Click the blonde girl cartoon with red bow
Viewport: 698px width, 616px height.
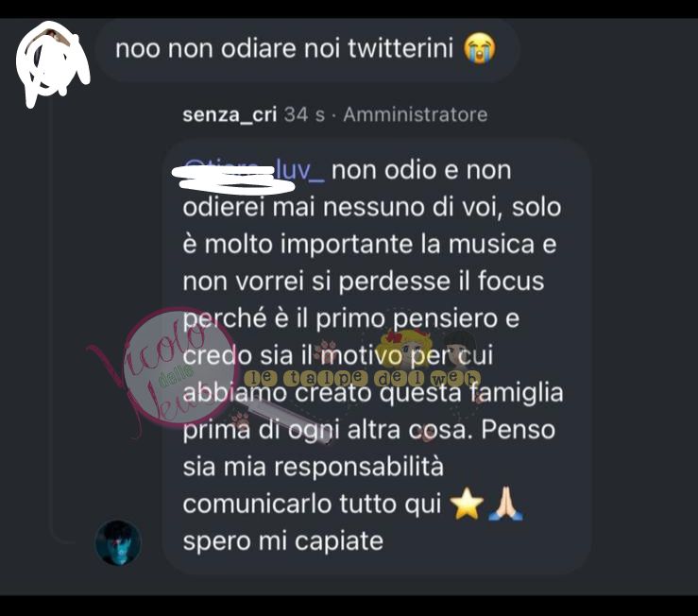tap(406, 348)
